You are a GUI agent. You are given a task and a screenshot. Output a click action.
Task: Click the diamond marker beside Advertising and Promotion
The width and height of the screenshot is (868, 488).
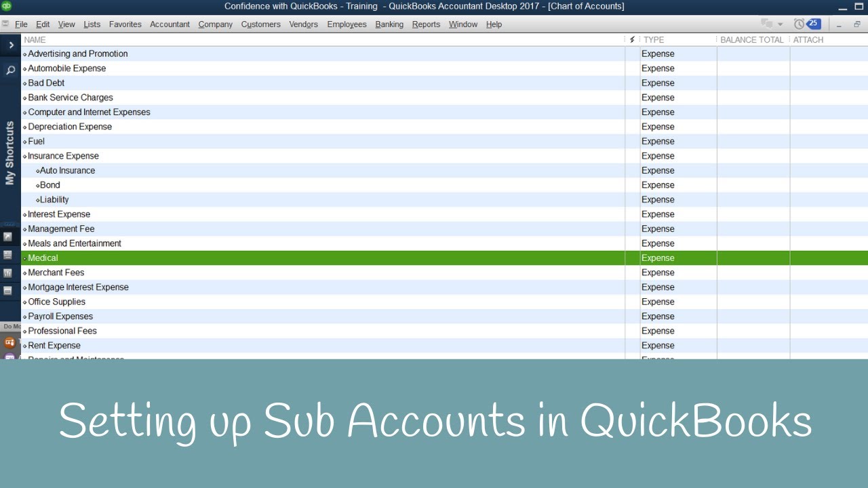(x=25, y=54)
